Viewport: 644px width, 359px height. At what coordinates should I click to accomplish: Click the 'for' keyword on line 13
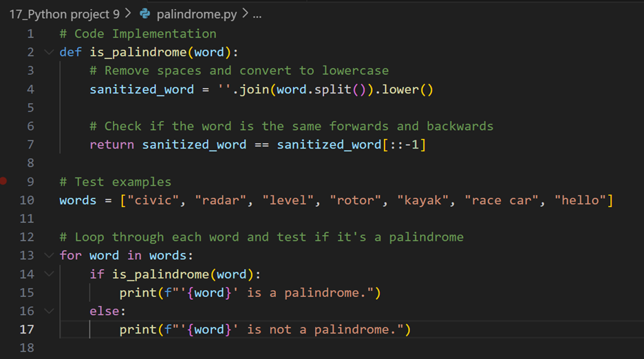tap(71, 255)
